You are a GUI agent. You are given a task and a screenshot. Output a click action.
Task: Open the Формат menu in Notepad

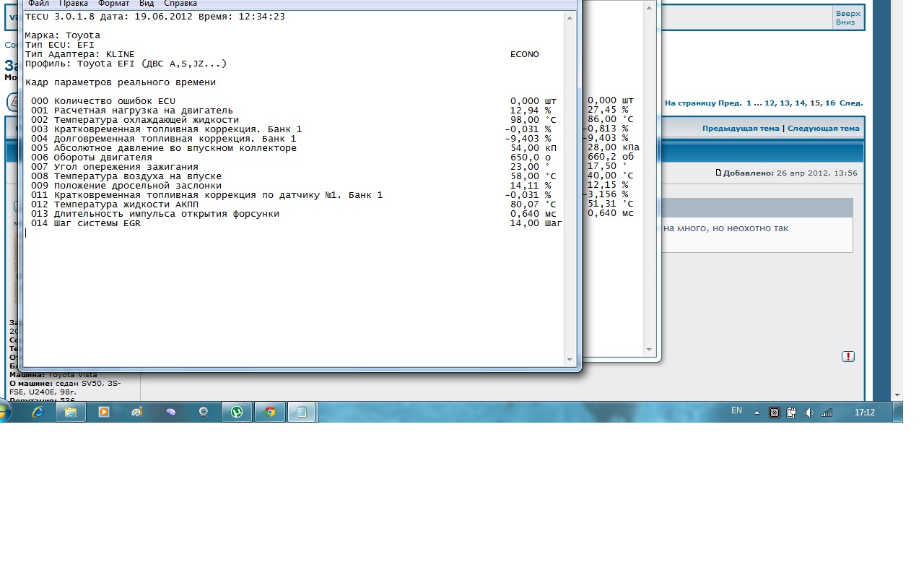tap(113, 4)
